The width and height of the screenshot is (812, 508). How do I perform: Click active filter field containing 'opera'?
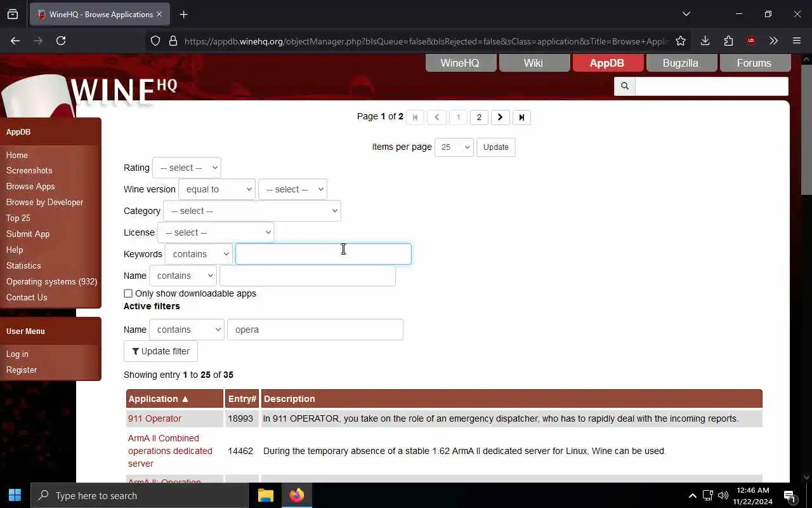click(x=315, y=330)
